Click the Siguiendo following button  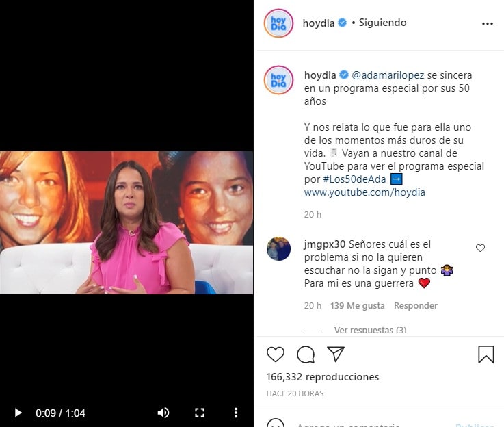click(x=382, y=23)
